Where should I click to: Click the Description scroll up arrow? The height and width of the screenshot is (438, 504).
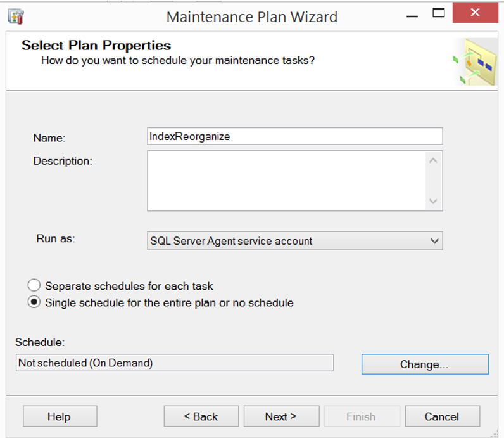click(x=433, y=160)
